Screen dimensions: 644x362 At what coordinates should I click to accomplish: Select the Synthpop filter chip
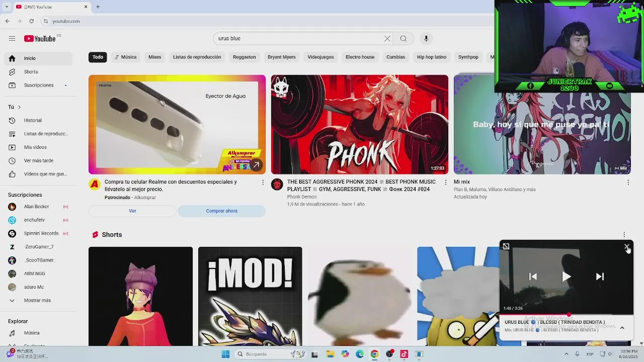pyautogui.click(x=468, y=57)
